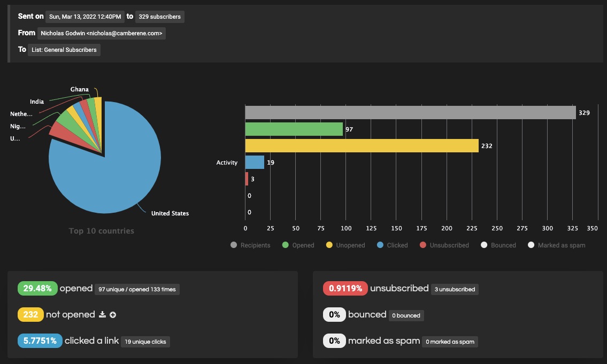Image resolution: width=607 pixels, height=364 pixels.
Task: Toggle Marked as spam legend item
Action: 556,245
